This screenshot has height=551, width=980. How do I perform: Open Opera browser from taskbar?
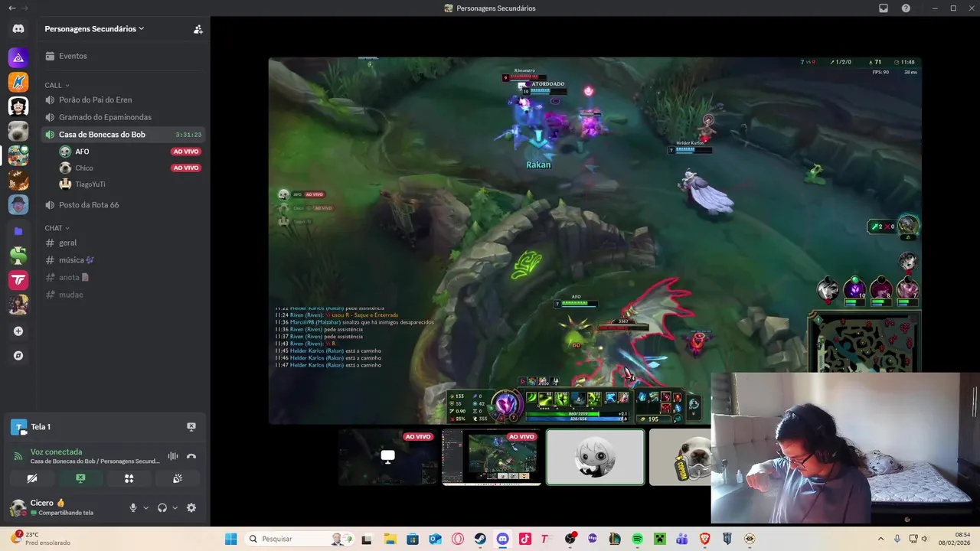(x=457, y=539)
